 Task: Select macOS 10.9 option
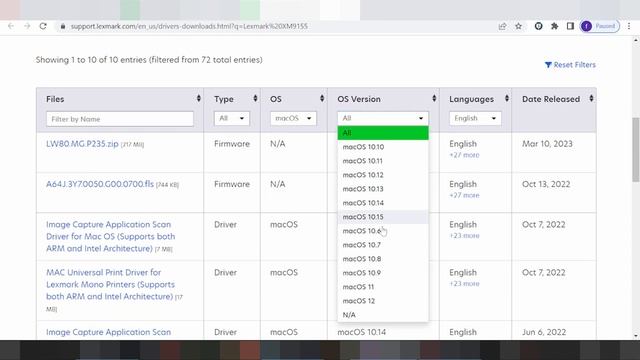pyautogui.click(x=383, y=273)
